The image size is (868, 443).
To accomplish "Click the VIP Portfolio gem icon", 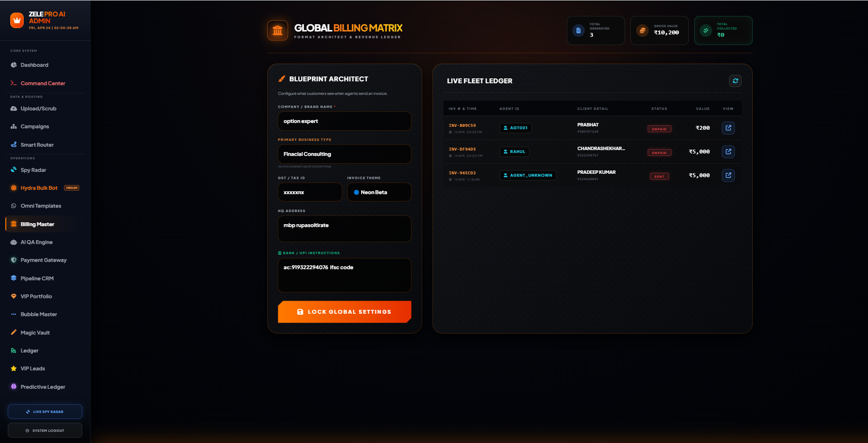I will click(14, 296).
